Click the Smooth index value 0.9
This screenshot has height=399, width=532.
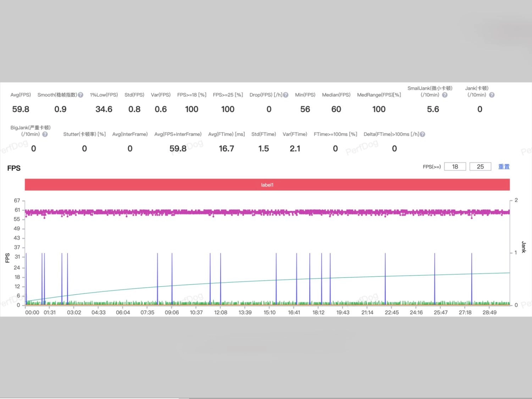[60, 109]
